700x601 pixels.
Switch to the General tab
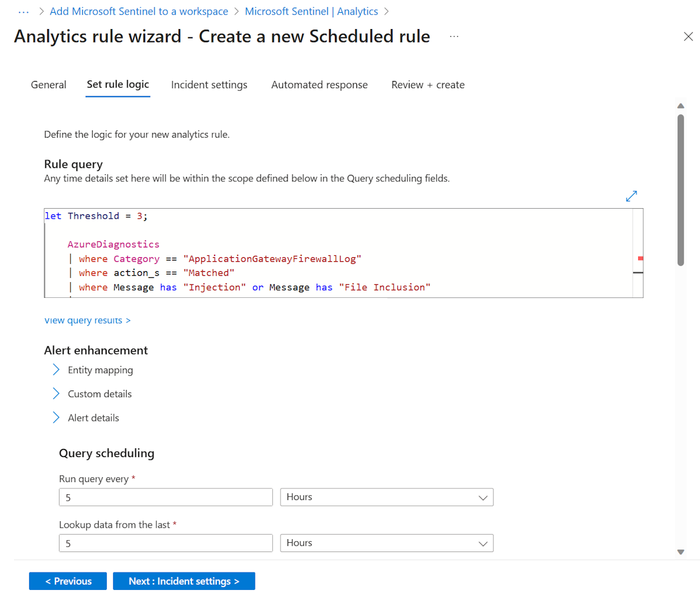tap(48, 85)
